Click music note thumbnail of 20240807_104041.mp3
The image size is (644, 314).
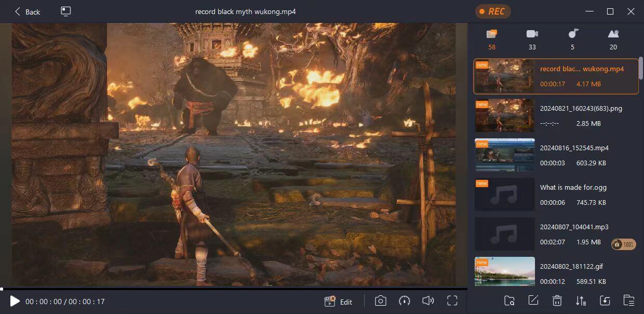[505, 234]
